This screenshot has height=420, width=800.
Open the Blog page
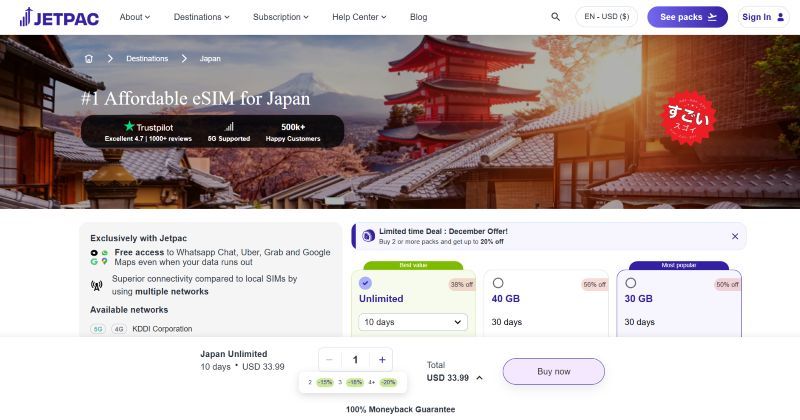pos(418,17)
